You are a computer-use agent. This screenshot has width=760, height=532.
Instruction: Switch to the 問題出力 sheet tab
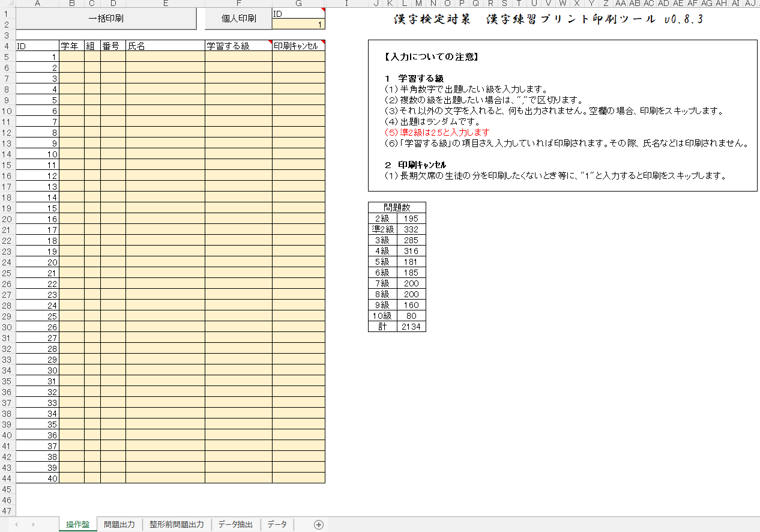tap(119, 525)
